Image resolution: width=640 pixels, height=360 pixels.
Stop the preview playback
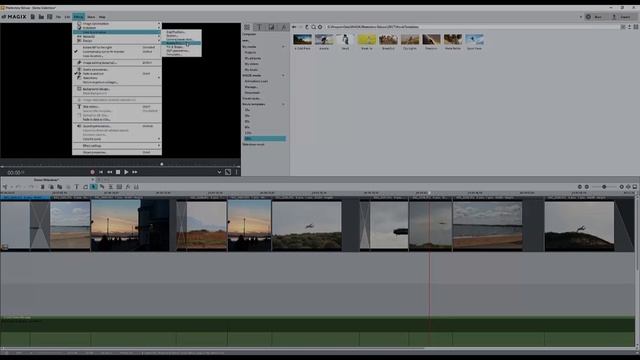point(118,172)
